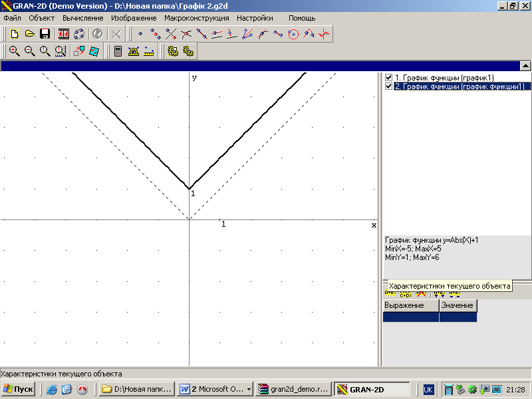Select the '1. График функции (график1)' list item
This screenshot has width=532, height=399.
(439, 78)
